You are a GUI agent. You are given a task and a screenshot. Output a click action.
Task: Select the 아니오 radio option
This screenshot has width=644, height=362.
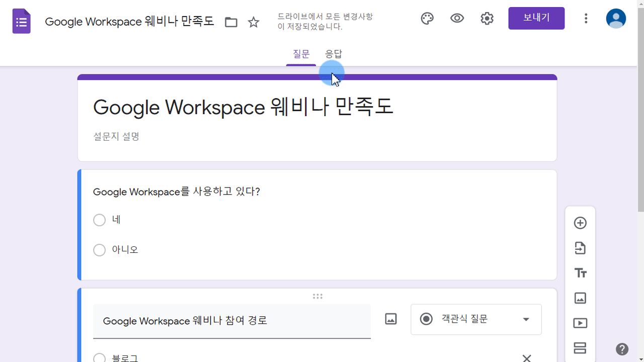coord(99,250)
